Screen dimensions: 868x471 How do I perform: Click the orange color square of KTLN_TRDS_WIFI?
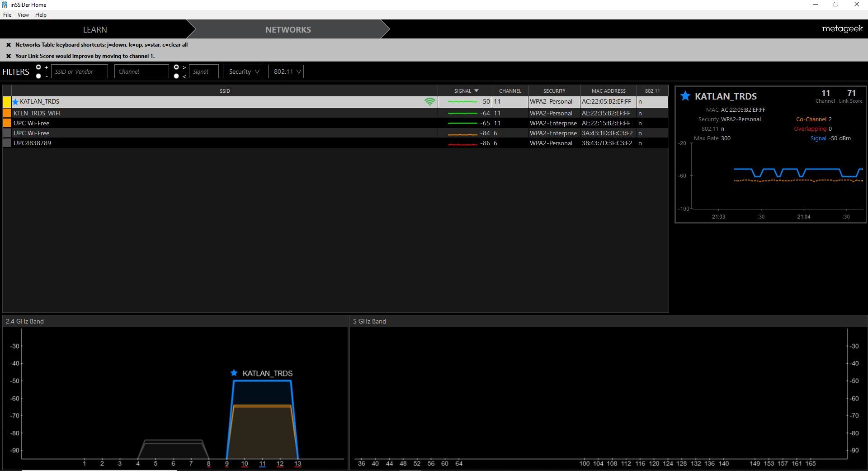pos(7,113)
